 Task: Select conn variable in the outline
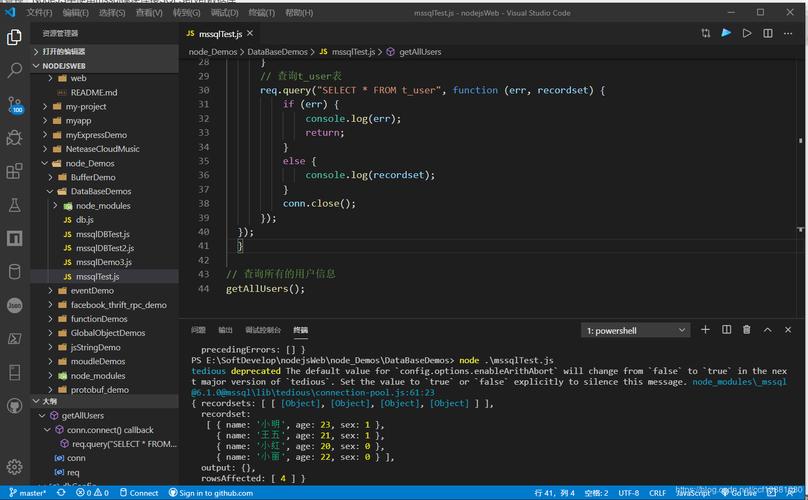coord(76,458)
